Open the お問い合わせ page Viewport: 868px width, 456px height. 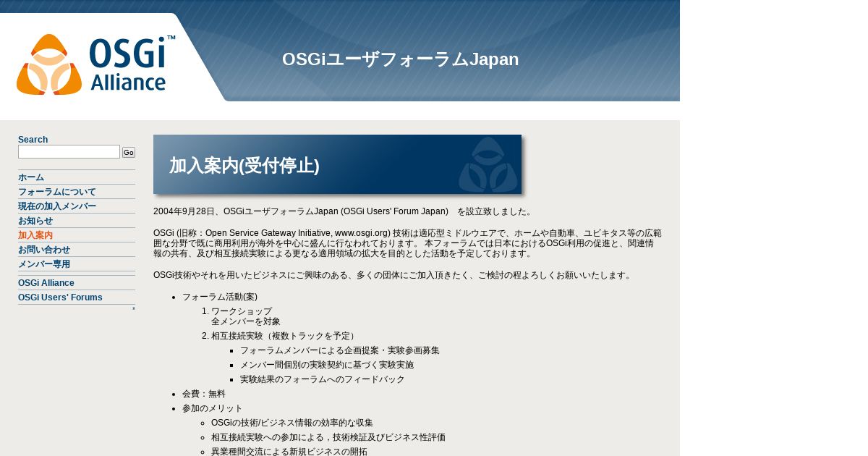[44, 250]
